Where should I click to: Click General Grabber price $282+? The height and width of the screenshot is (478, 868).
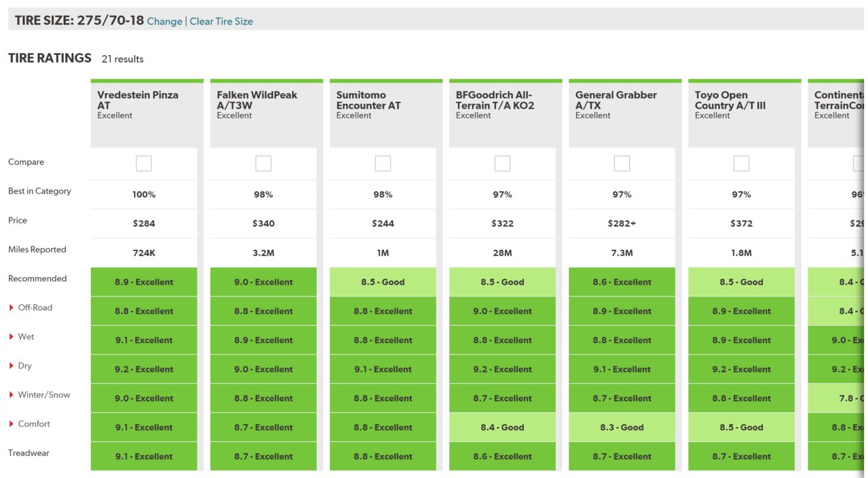622,223
